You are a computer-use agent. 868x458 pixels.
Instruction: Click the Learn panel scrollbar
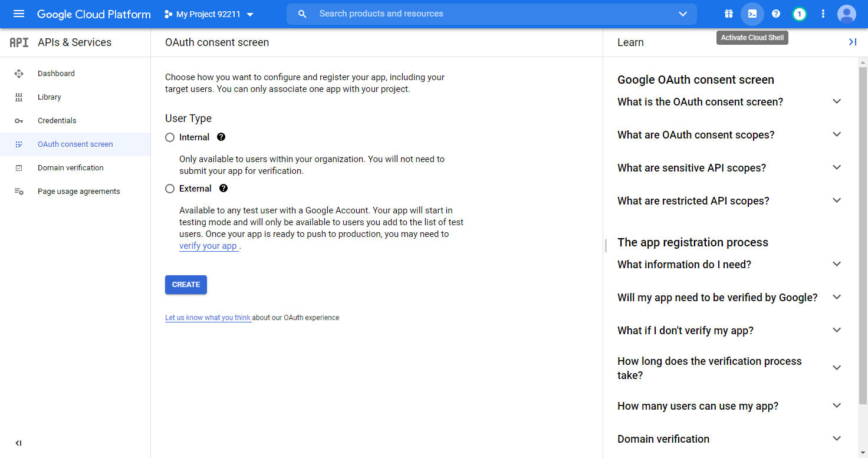863,236
